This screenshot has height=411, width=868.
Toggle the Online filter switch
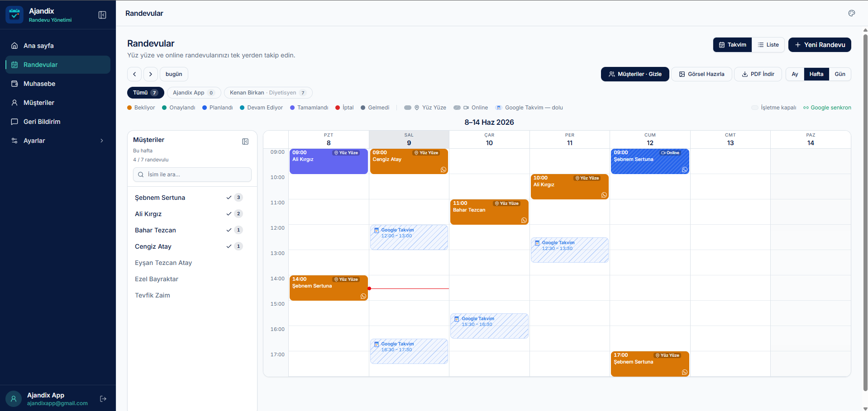[457, 108]
